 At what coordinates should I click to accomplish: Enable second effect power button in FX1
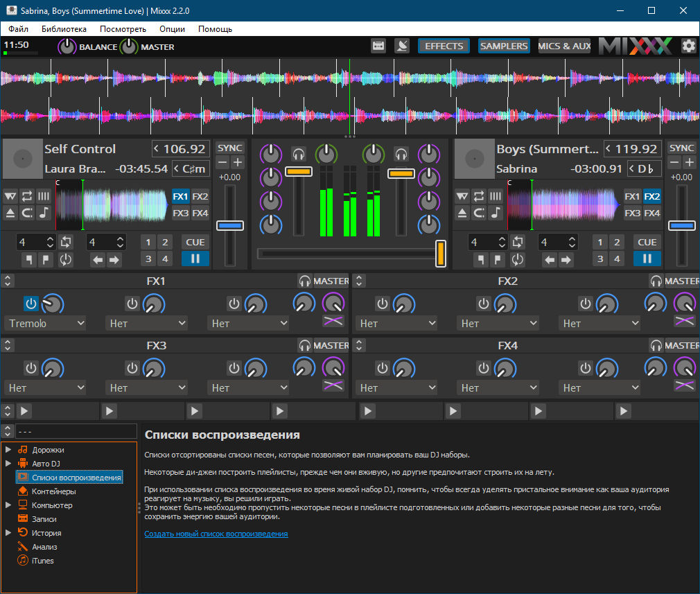(x=132, y=304)
